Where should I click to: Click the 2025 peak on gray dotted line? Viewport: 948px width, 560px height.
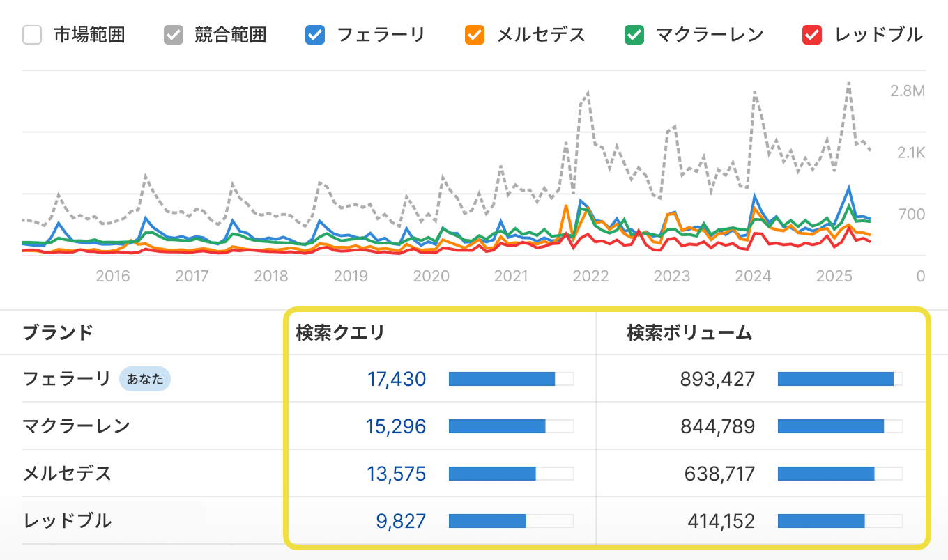click(848, 83)
